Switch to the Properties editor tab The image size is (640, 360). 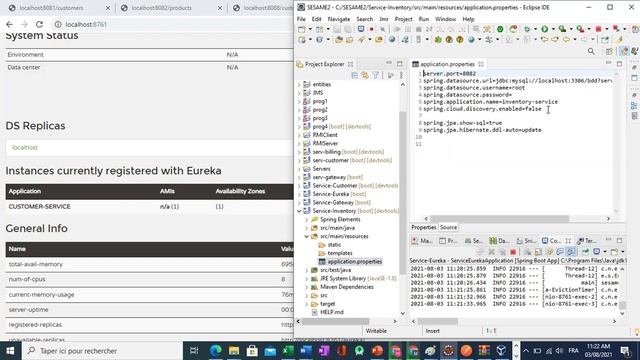pos(424,227)
